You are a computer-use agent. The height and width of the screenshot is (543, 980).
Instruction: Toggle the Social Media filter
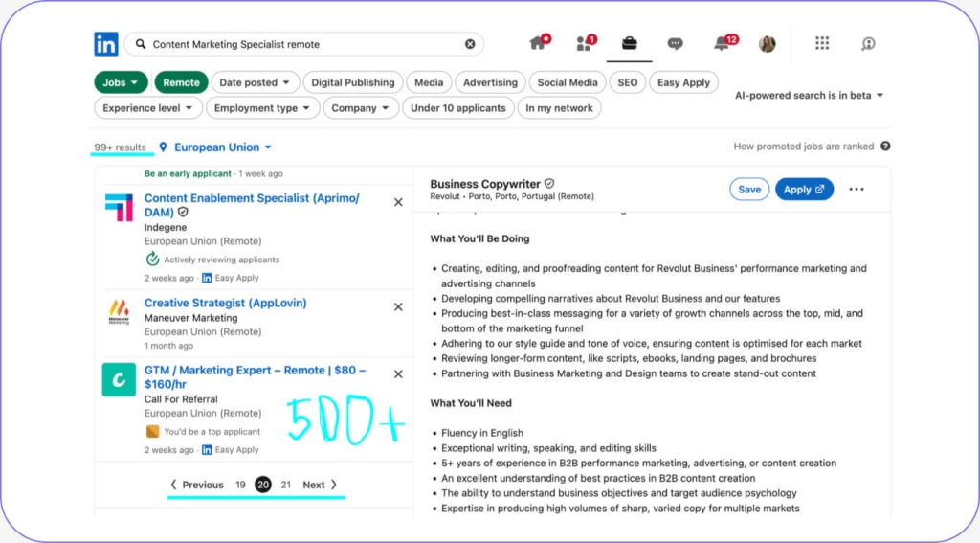pyautogui.click(x=568, y=82)
